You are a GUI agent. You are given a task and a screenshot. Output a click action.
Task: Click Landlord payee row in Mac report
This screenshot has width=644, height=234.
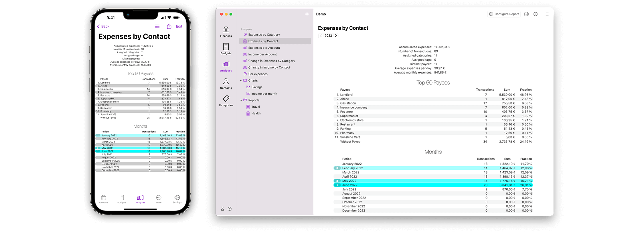click(433, 95)
